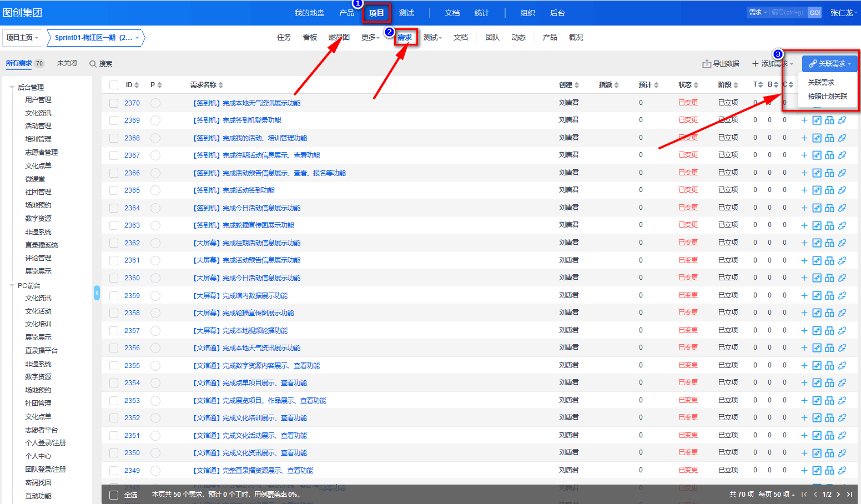Click the plus icon in row 2353
861x504 pixels.
[804, 401]
